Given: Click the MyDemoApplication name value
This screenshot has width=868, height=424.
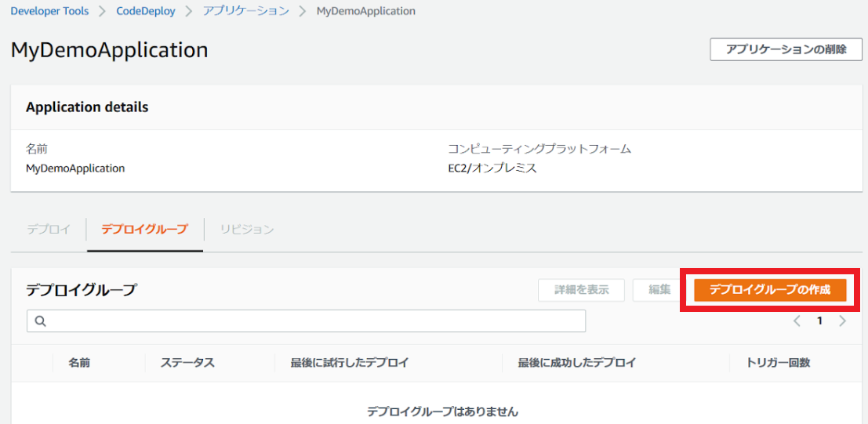Looking at the screenshot, I should [75, 169].
